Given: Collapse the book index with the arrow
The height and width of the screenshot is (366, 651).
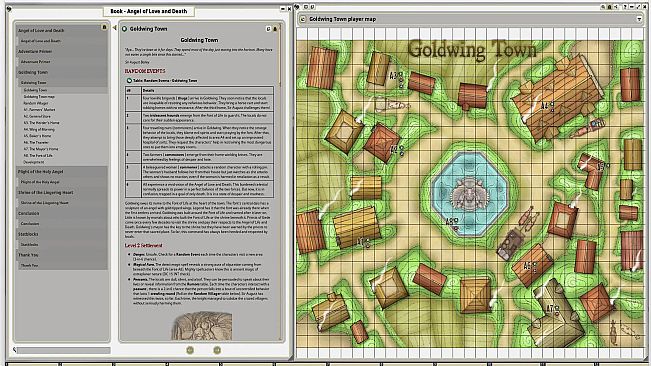Looking at the screenshot, I should point(114,28).
